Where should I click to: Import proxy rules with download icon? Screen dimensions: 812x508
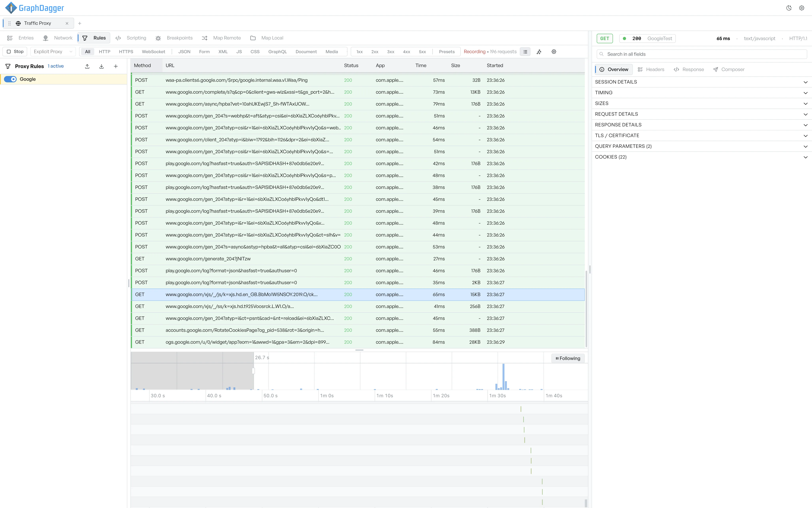click(x=101, y=66)
